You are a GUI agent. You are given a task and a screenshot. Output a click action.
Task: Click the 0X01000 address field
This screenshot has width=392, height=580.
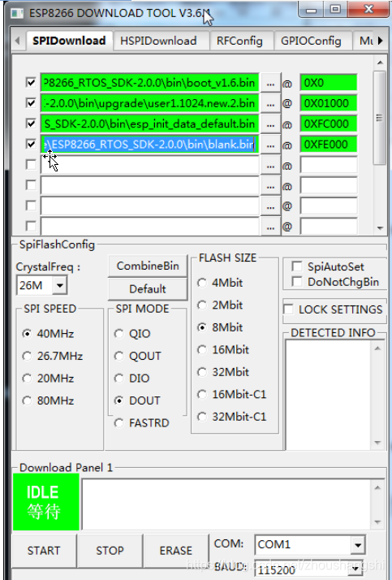(329, 103)
